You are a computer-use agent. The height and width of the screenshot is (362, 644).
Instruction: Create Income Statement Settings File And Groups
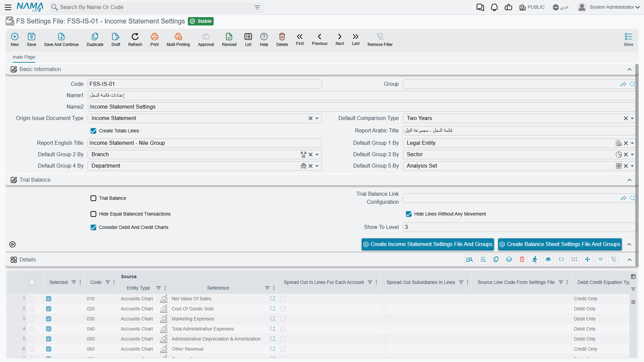pyautogui.click(x=428, y=244)
